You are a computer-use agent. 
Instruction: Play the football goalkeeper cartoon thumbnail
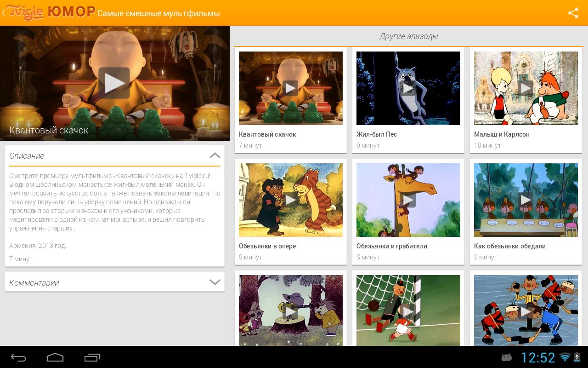408,310
